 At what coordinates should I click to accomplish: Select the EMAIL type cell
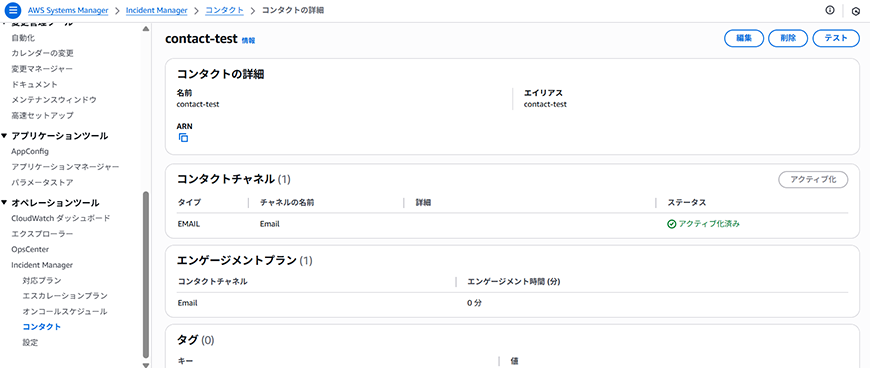(x=189, y=224)
